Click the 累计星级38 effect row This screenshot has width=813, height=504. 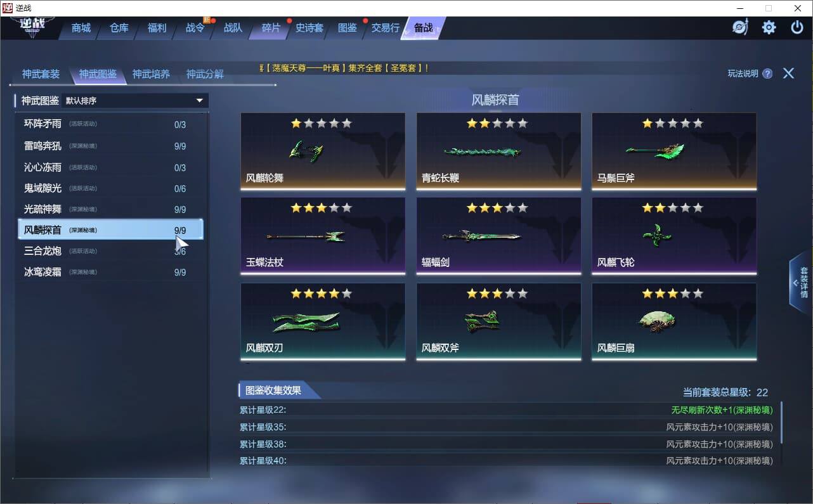click(x=505, y=444)
